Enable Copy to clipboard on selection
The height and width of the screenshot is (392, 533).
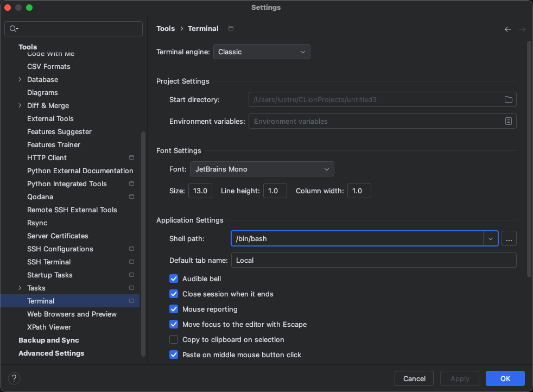(x=174, y=340)
